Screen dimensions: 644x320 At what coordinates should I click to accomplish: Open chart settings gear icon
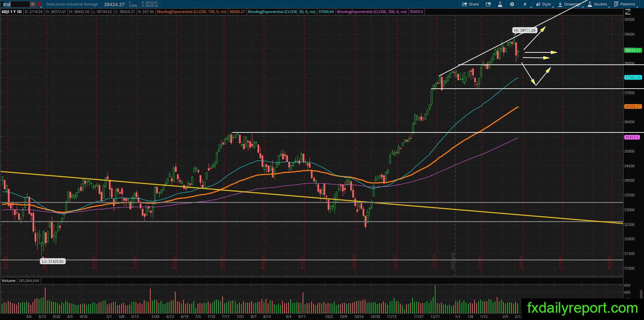pyautogui.click(x=512, y=4)
